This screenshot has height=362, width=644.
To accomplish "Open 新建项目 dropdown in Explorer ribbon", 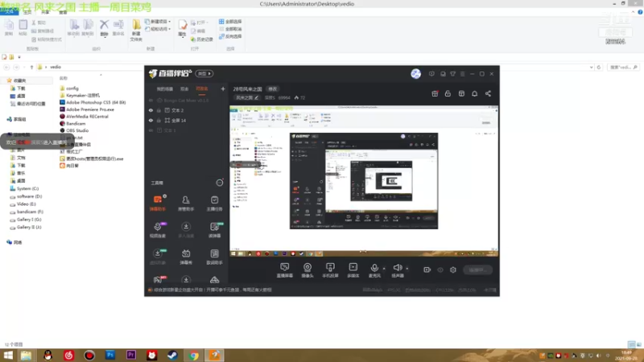I will [158, 22].
